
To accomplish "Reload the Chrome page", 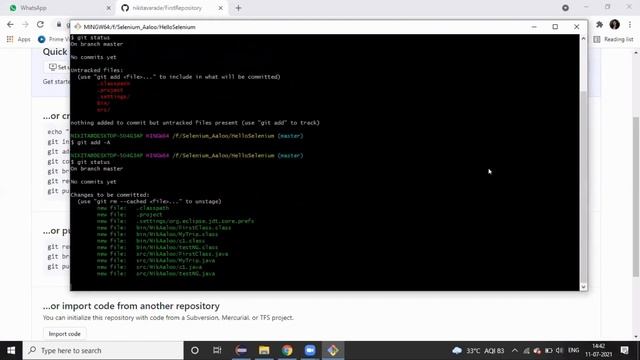I will pyautogui.click(x=40, y=24).
